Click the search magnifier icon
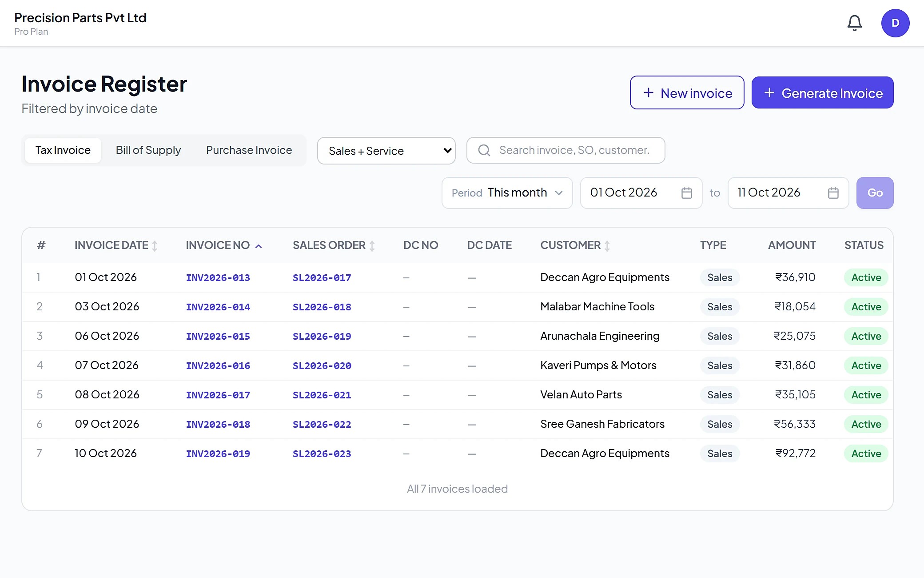Screen dimensions: 924x578 click(x=484, y=150)
